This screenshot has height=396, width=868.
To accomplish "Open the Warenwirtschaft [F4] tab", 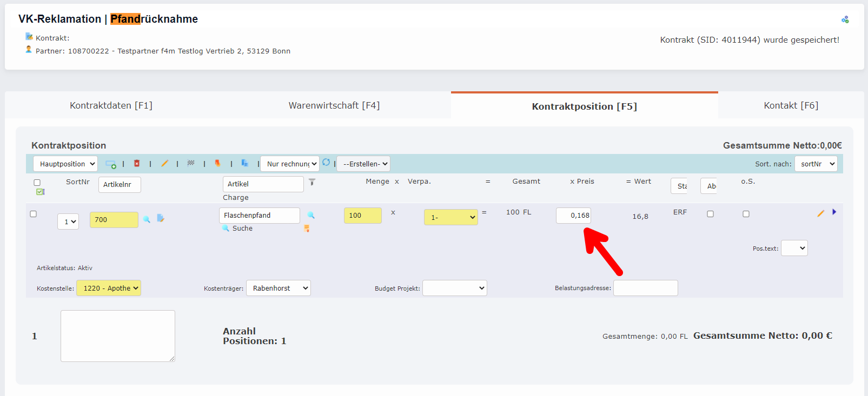I will (x=334, y=105).
